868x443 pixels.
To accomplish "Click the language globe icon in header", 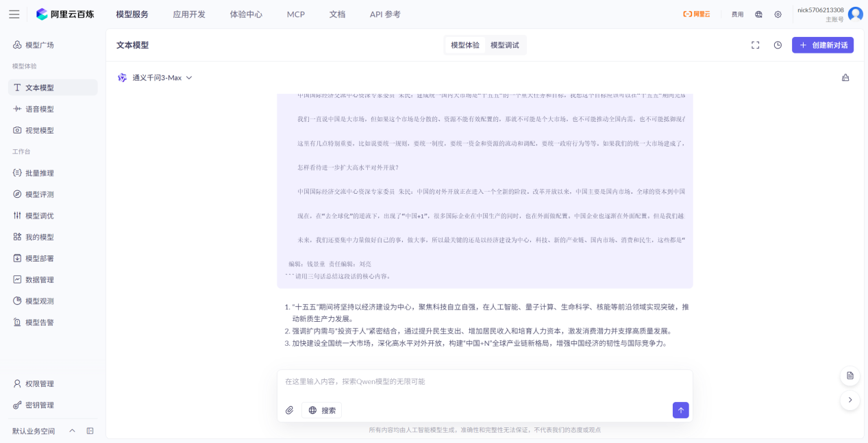I will (758, 14).
